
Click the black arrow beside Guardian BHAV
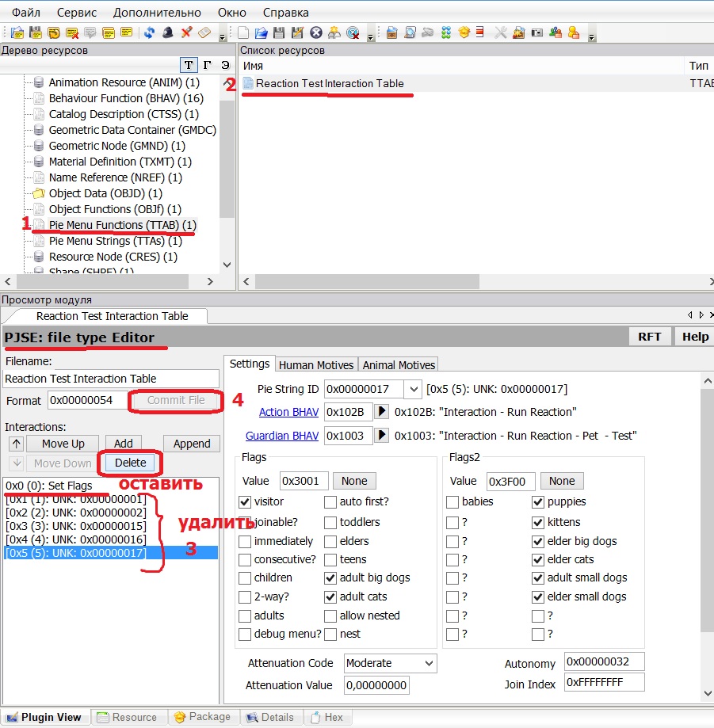click(382, 436)
